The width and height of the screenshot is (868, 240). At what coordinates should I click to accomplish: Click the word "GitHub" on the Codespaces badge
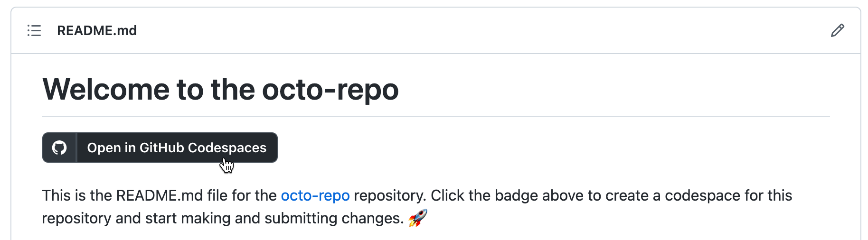(161, 148)
